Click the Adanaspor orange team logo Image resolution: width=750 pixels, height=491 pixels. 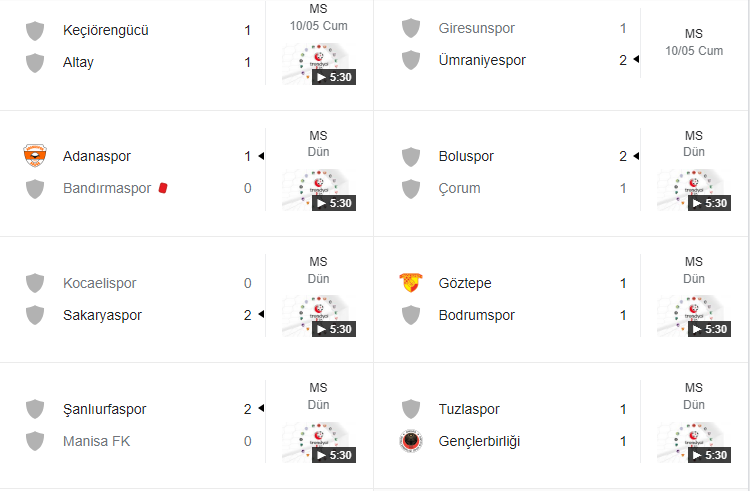[x=35, y=156]
